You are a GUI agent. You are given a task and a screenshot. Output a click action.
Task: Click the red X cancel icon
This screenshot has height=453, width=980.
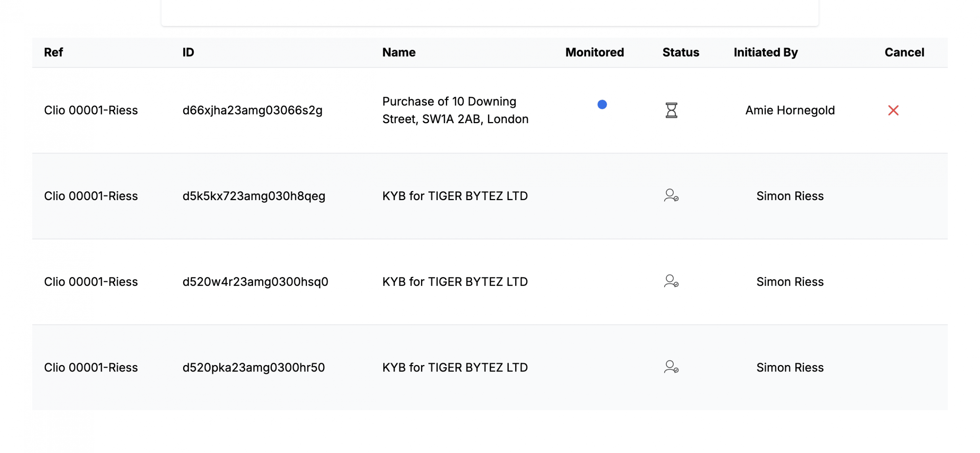tap(893, 110)
